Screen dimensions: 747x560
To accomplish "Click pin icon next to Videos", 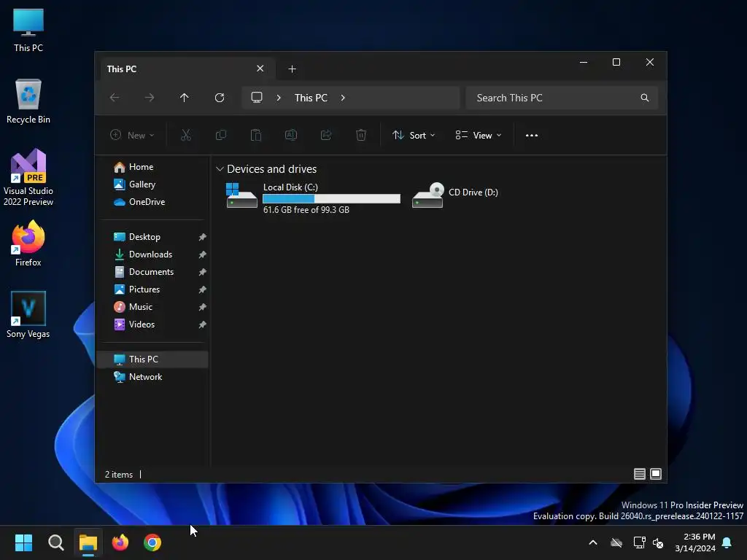I will 203,324.
